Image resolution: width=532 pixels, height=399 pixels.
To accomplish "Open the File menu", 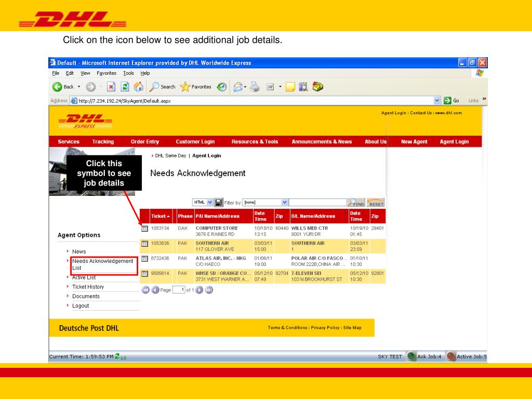I will coord(56,73).
